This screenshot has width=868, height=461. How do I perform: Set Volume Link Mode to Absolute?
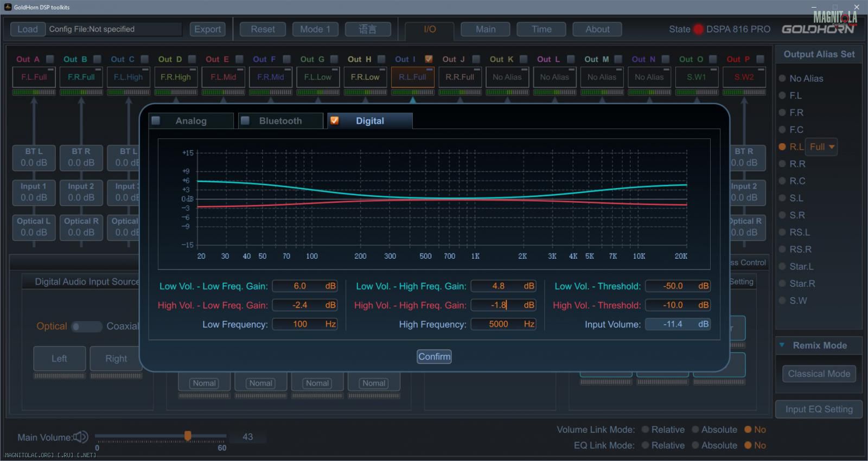tap(695, 430)
